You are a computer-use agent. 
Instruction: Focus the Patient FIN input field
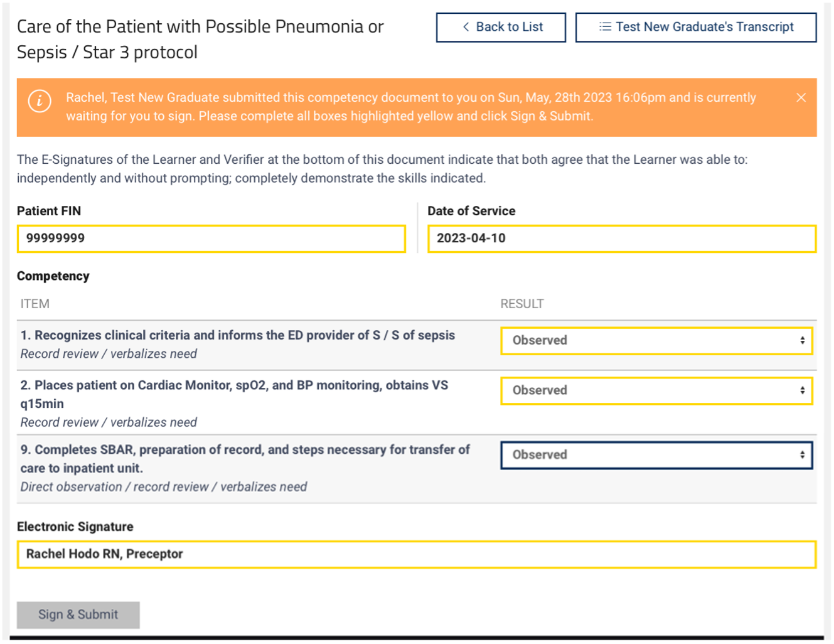tap(211, 239)
